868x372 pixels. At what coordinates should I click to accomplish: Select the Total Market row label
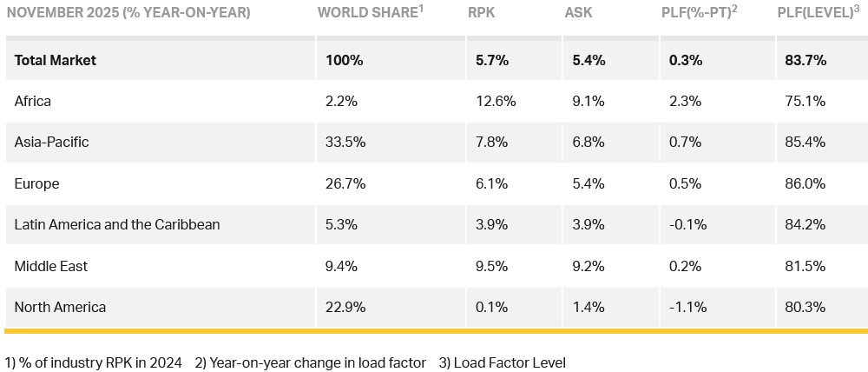(x=56, y=60)
